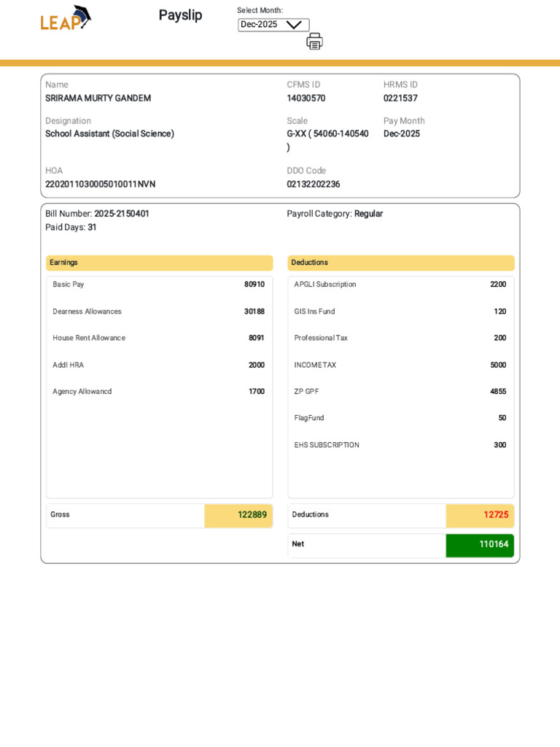Click the GIS Ins Fund label

coord(314,311)
